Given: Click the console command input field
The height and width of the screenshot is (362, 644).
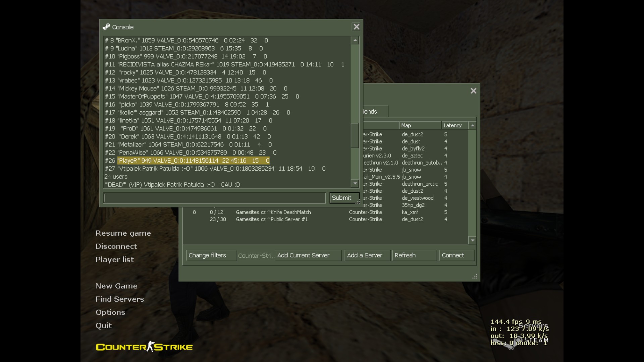Looking at the screenshot, I should (214, 198).
